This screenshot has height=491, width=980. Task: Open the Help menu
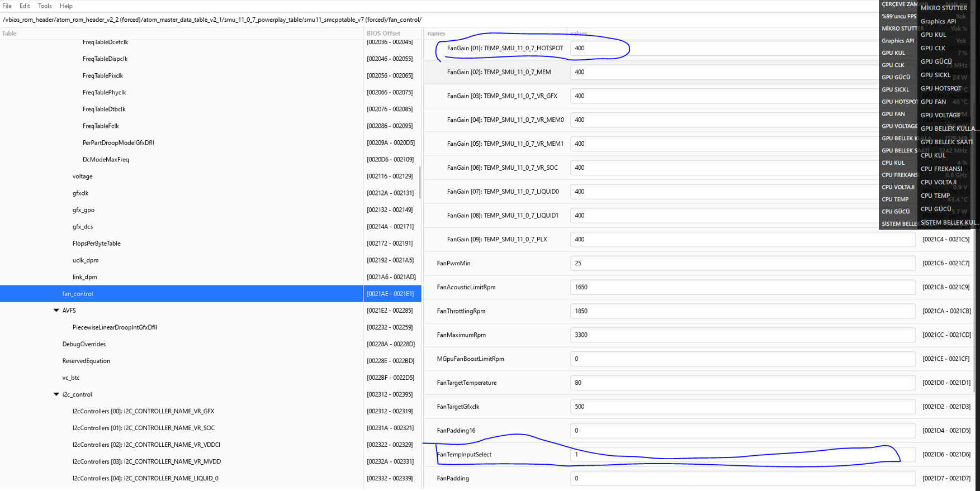tap(66, 6)
